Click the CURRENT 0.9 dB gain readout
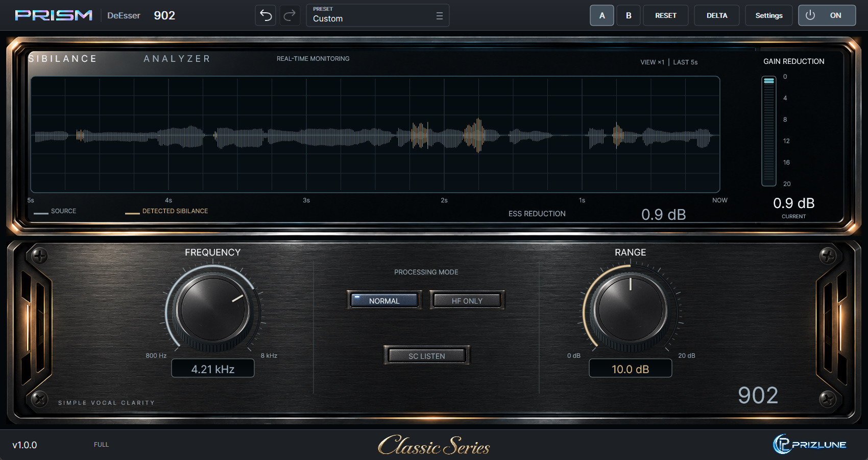The image size is (868, 460). [794, 207]
